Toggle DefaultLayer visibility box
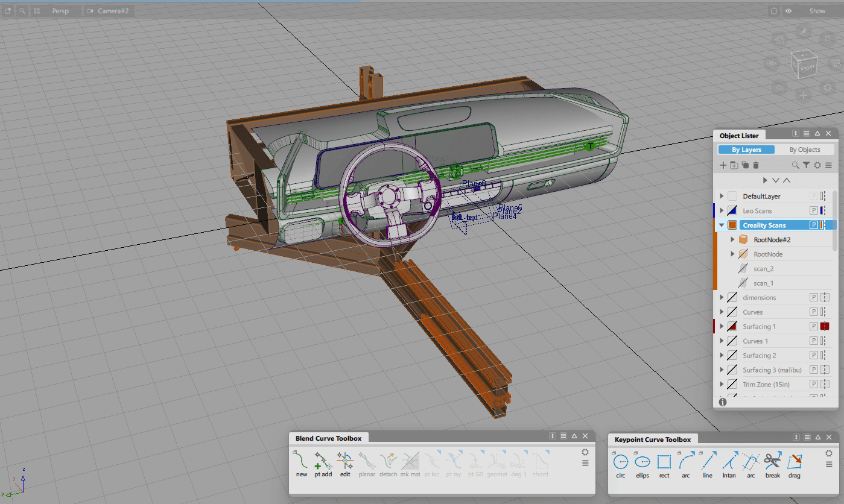This screenshot has width=844, height=504. [x=732, y=196]
